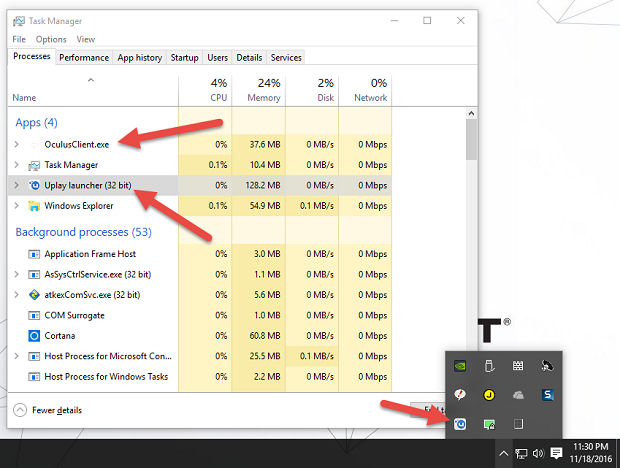Click the taskbar clock showing 11:30 PM
The width and height of the screenshot is (620, 468).
pos(591,453)
